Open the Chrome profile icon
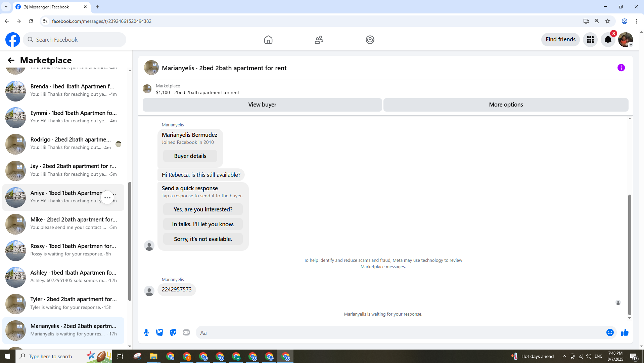Viewport: 644px width, 363px height. click(625, 21)
